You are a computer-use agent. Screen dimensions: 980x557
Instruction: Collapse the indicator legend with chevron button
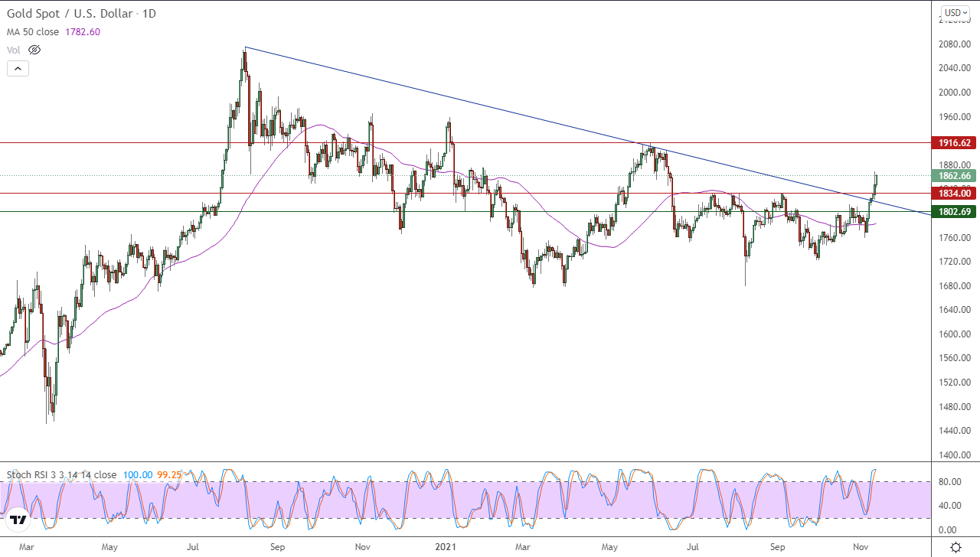(x=18, y=68)
